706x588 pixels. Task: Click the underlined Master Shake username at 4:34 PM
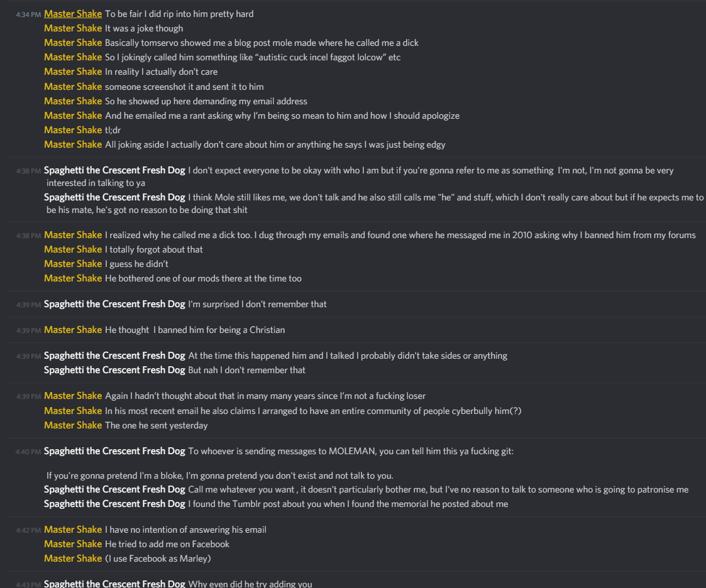click(73, 14)
